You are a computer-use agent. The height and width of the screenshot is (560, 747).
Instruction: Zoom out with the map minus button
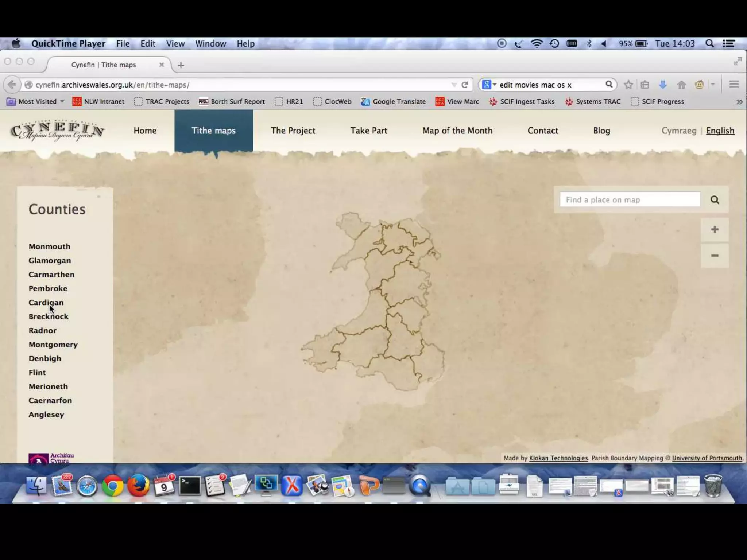[x=715, y=256]
